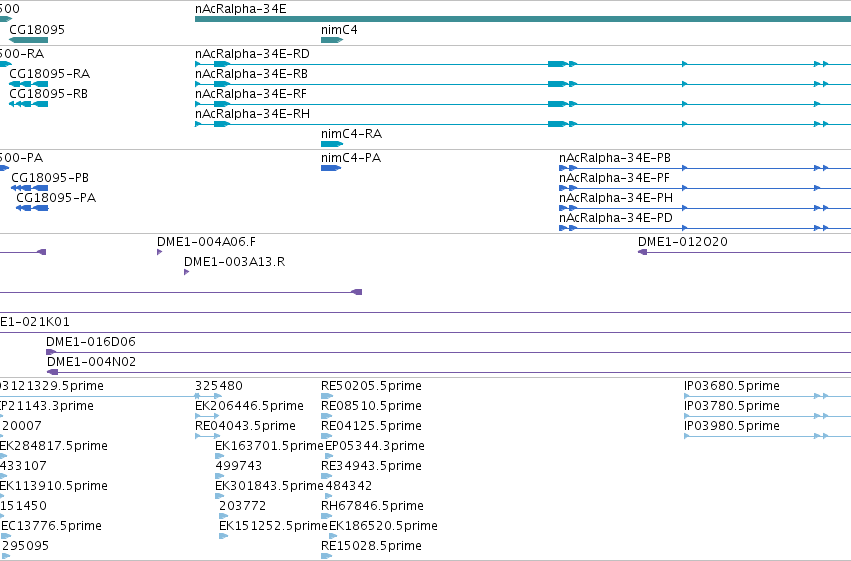Click the CG18095-PB protein label
Viewport: 851px width, 561px height.
coord(50,178)
